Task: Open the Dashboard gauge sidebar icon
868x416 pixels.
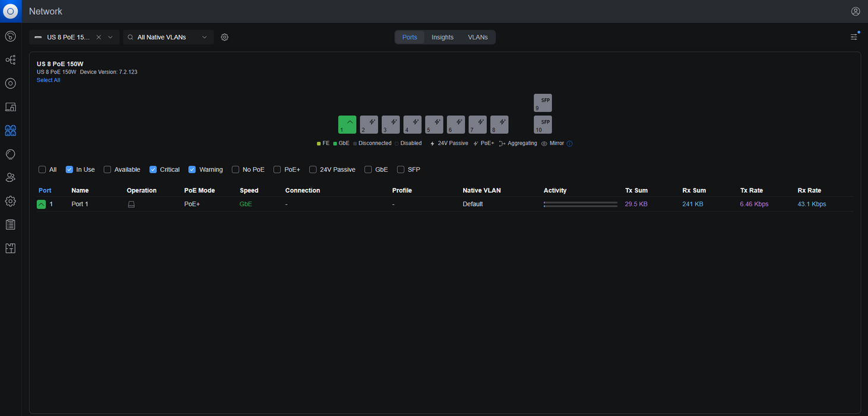Action: pos(11,37)
